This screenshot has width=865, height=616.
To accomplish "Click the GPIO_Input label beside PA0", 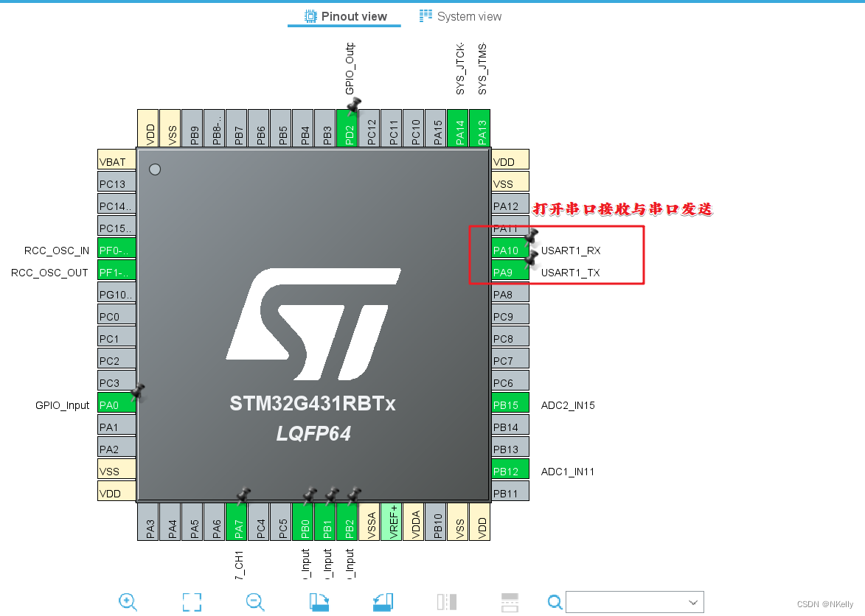I will [x=63, y=405].
